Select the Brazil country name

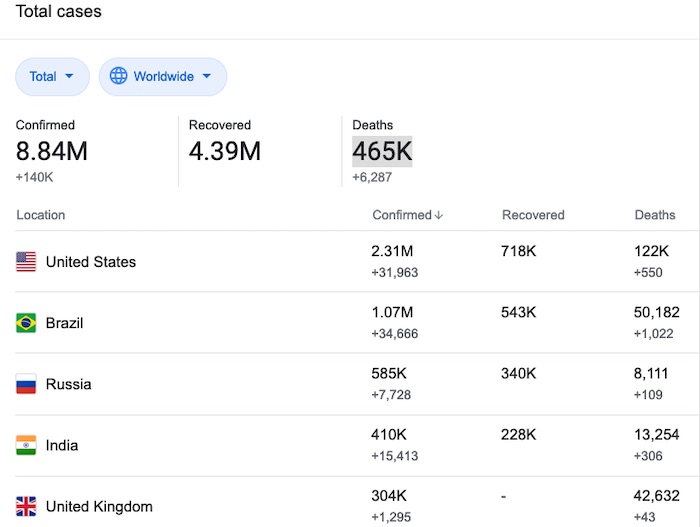pyautogui.click(x=64, y=323)
